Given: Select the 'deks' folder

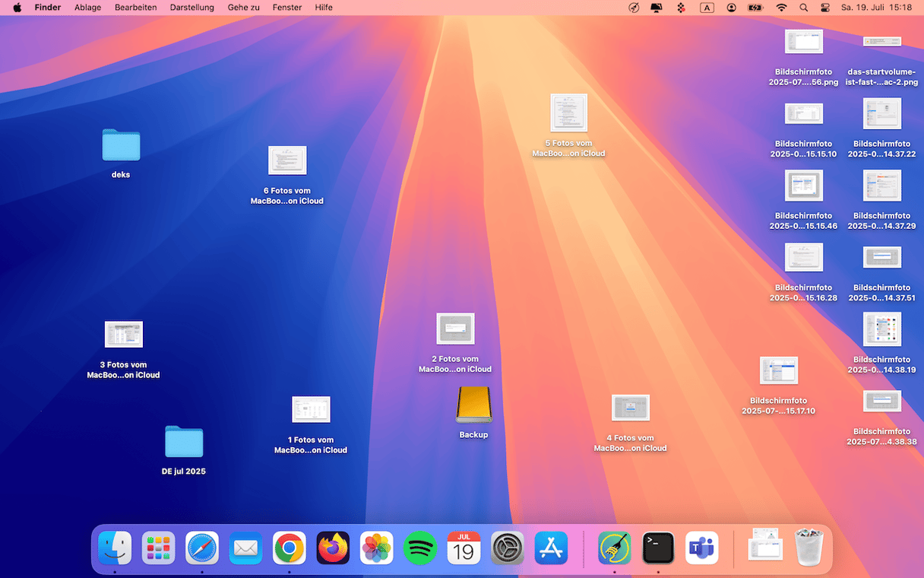Looking at the screenshot, I should (121, 145).
